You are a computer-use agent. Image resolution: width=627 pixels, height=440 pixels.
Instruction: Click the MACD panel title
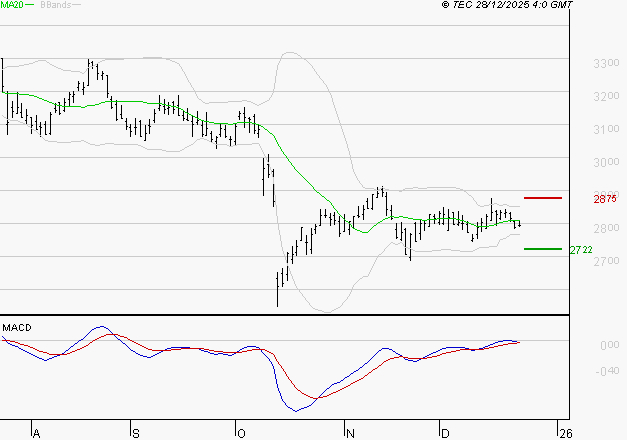pos(17,328)
